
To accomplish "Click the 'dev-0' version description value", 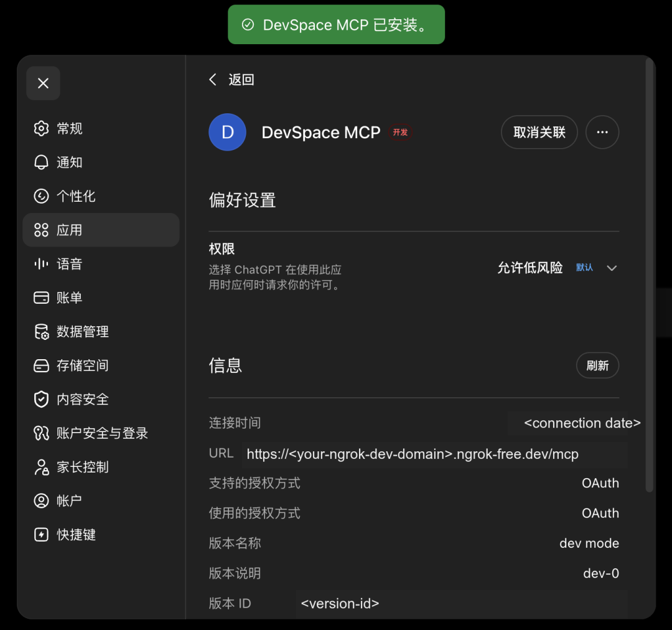I will [x=601, y=573].
